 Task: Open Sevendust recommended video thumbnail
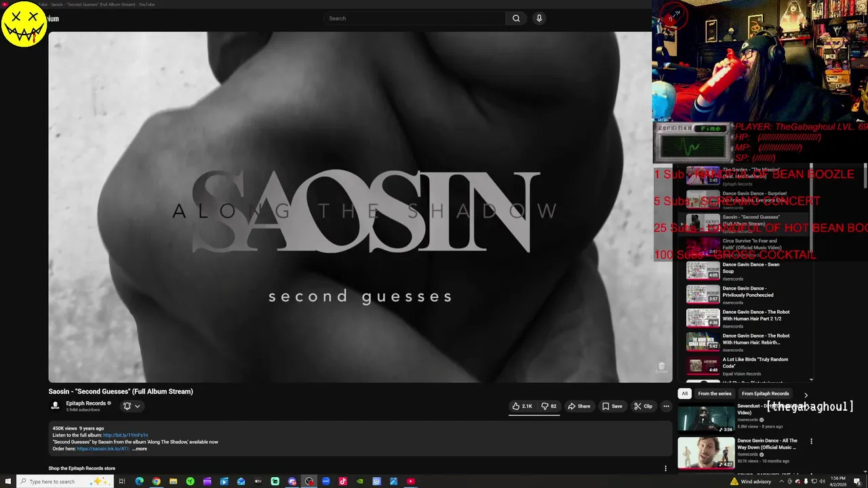tap(706, 420)
